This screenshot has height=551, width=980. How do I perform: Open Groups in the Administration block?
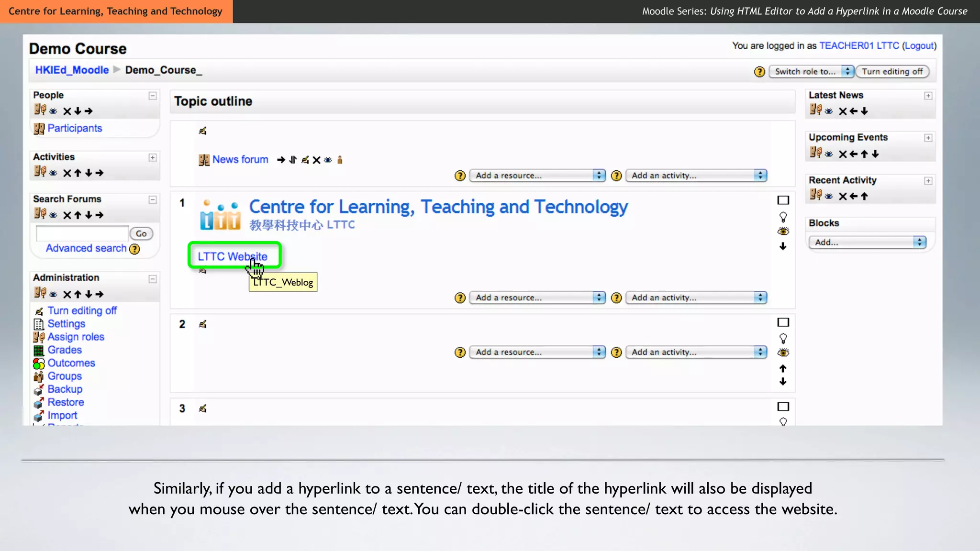(x=65, y=376)
